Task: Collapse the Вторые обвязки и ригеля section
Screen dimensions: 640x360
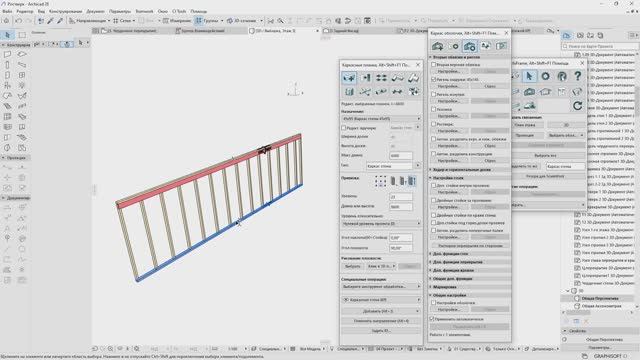Action: [x=469, y=57]
